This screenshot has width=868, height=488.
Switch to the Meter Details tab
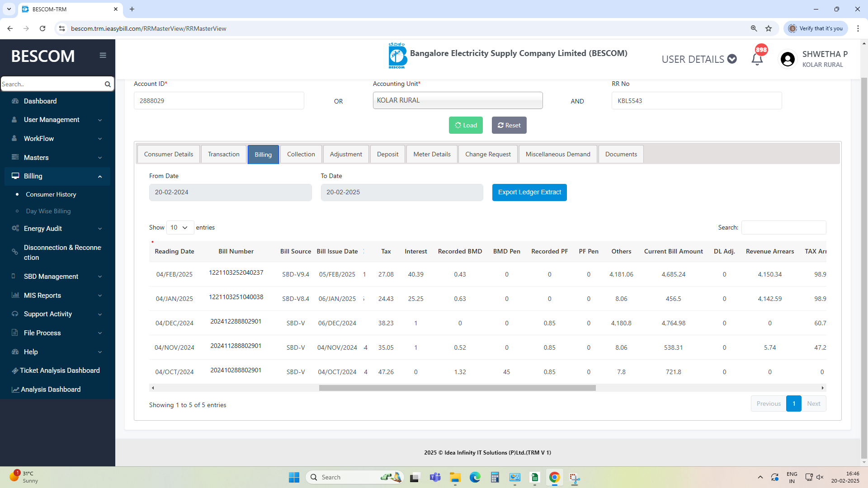click(432, 154)
